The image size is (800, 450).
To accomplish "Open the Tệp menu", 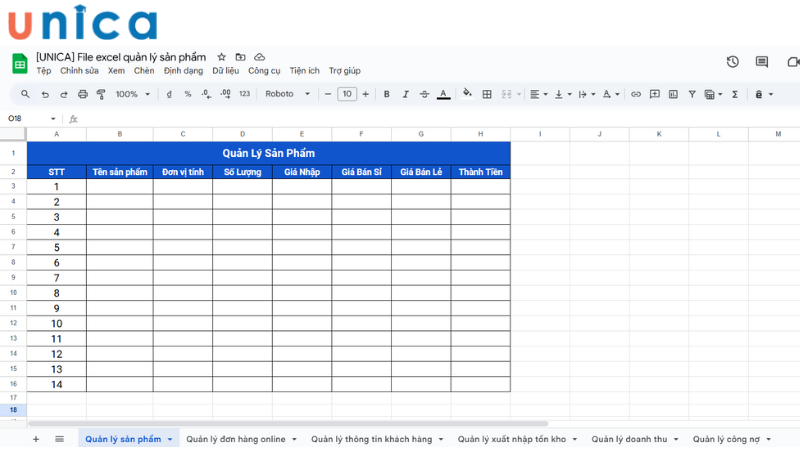I will [44, 70].
